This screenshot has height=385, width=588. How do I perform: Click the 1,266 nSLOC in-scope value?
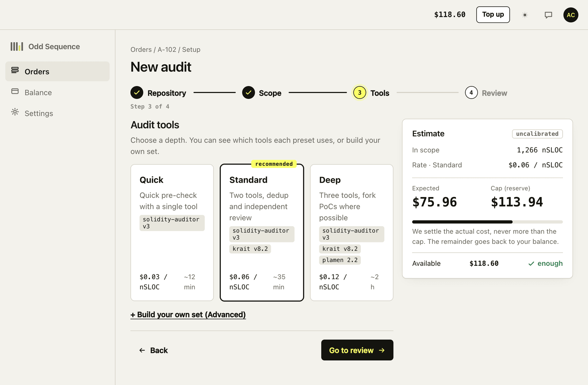tap(539, 150)
